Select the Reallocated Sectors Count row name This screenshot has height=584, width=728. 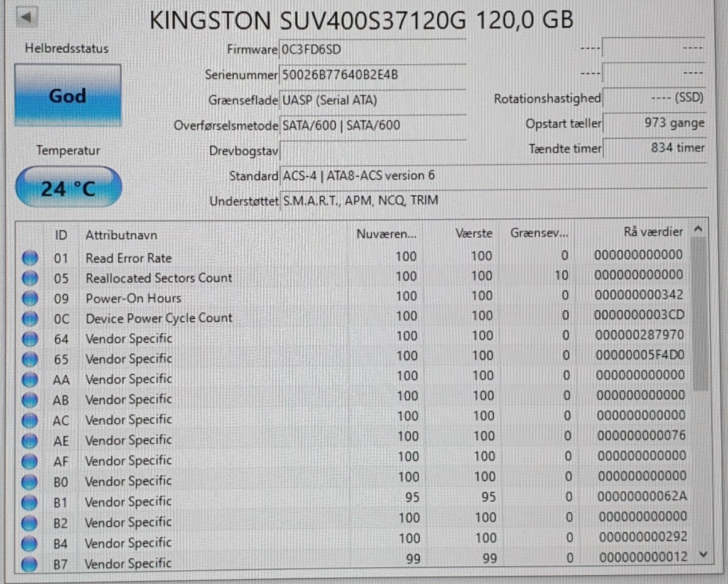[159, 278]
